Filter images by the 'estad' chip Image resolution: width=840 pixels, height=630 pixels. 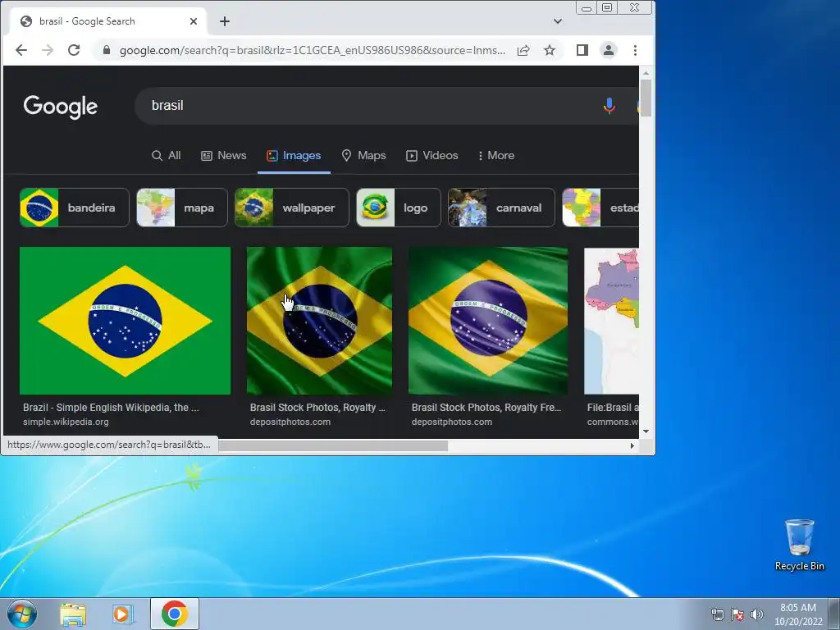(600, 208)
